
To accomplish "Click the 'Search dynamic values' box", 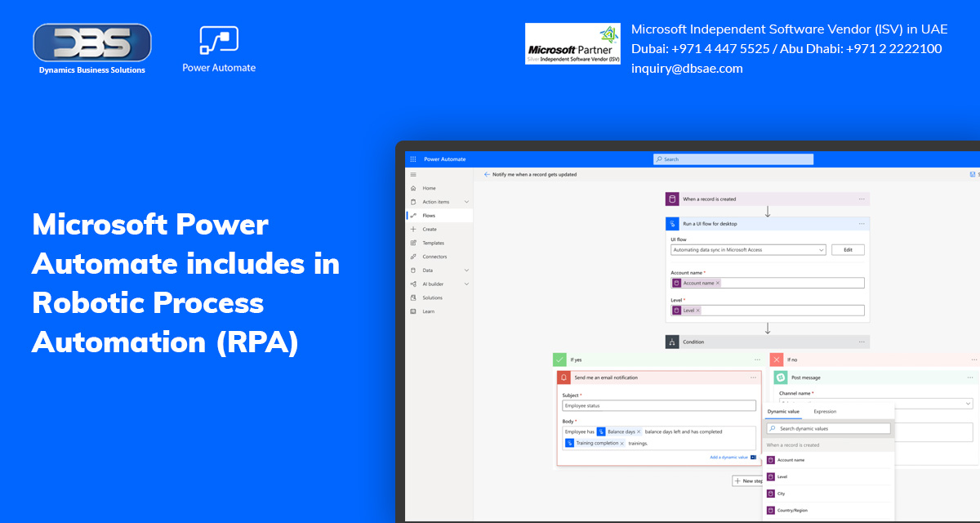I will (x=828, y=428).
